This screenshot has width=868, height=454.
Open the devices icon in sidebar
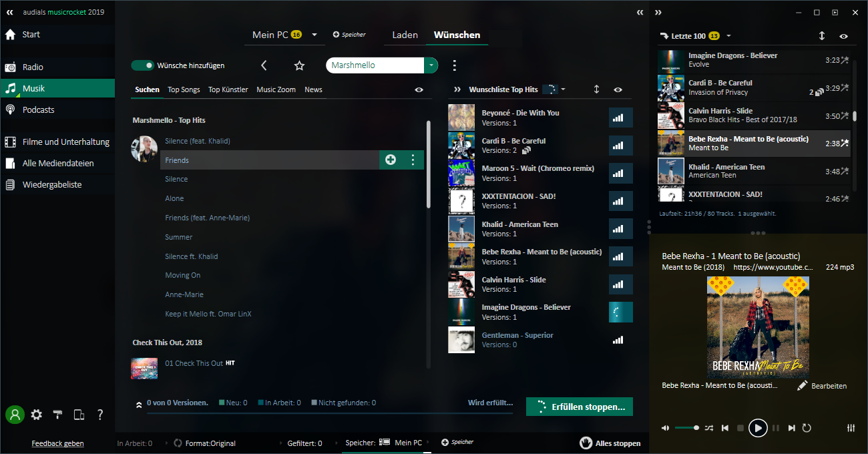pos(79,415)
